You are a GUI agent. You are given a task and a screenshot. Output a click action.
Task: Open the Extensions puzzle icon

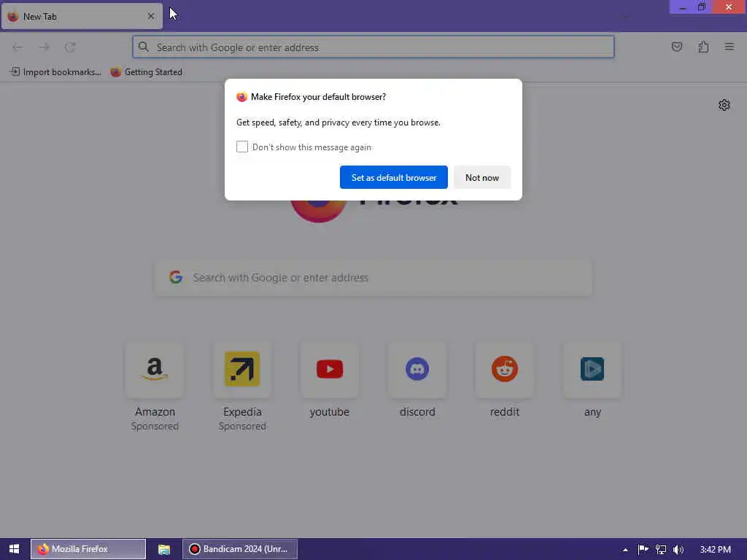tap(703, 47)
